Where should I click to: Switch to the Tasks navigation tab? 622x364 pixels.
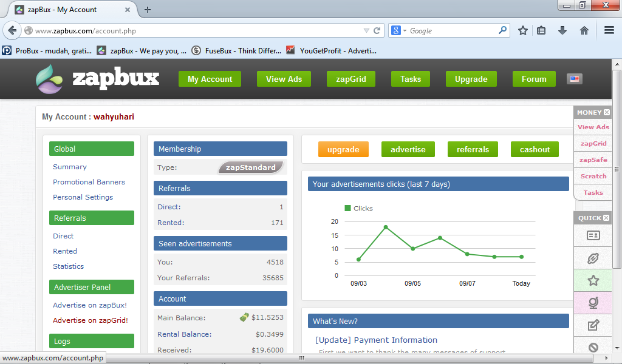pyautogui.click(x=410, y=79)
